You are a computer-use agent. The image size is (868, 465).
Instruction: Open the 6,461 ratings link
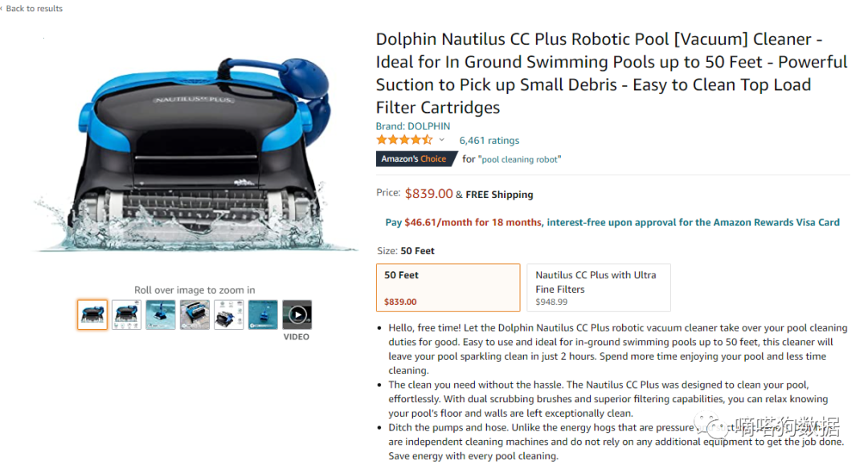[x=489, y=140]
